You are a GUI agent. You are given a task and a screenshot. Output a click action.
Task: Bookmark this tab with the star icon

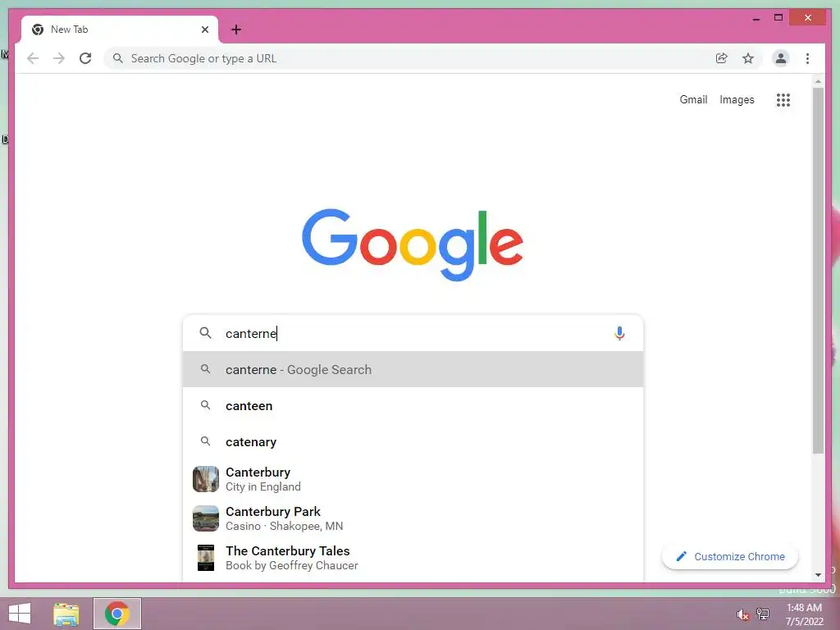point(748,58)
